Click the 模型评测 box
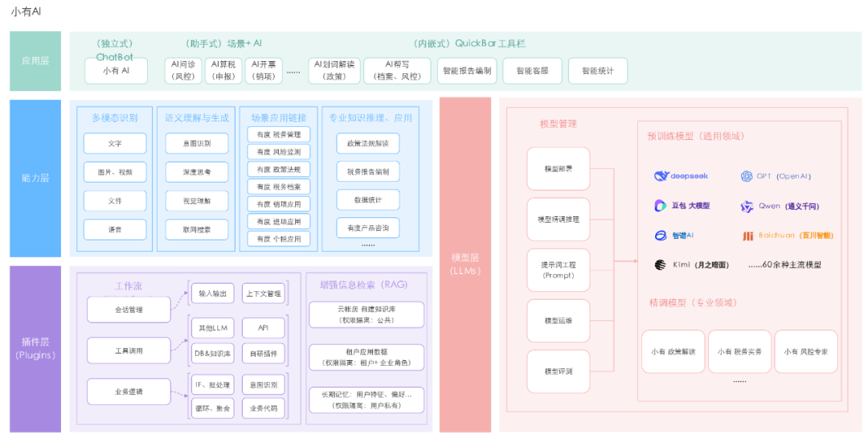Screen dimensions: 868x443 [x=558, y=371]
